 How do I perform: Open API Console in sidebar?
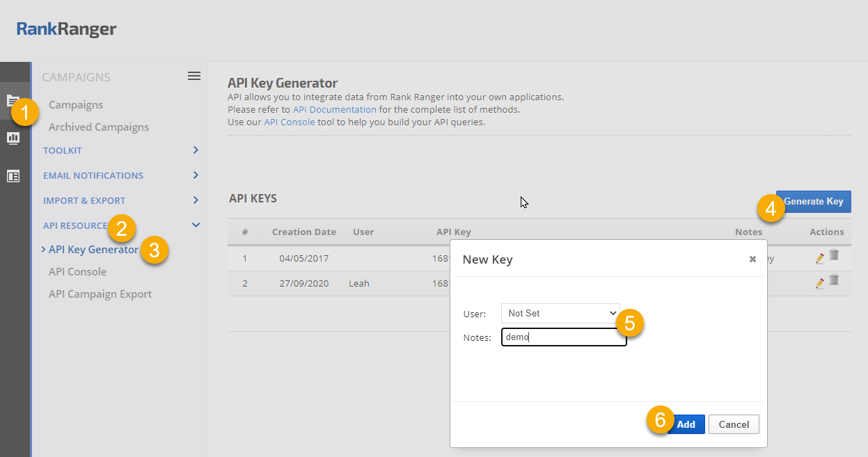[77, 272]
